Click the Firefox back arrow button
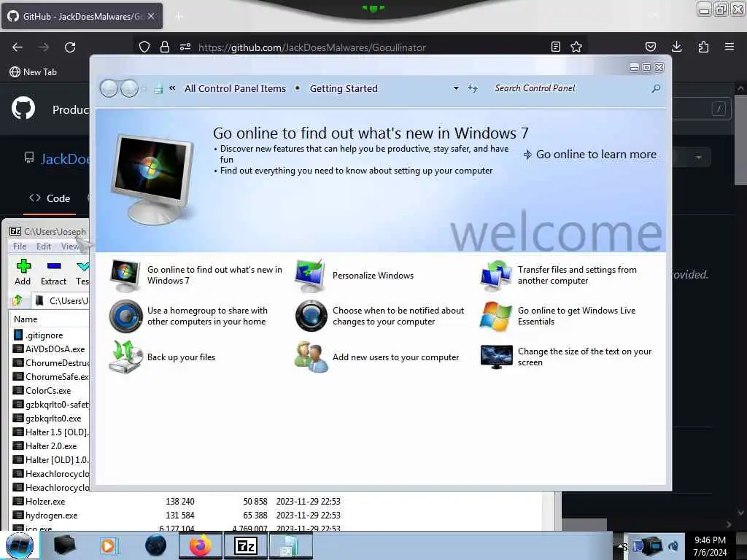 pos(18,47)
